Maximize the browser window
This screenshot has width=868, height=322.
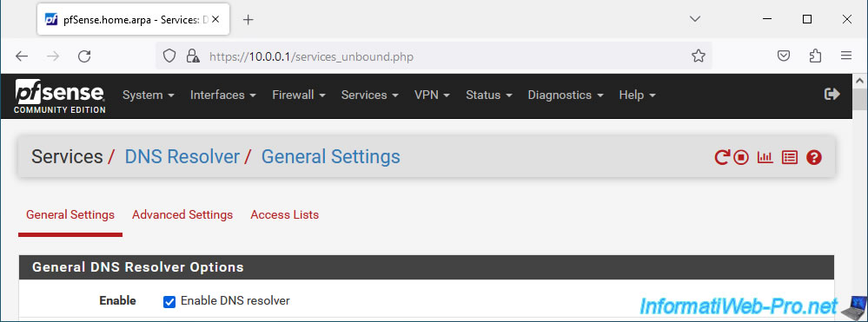[807, 19]
